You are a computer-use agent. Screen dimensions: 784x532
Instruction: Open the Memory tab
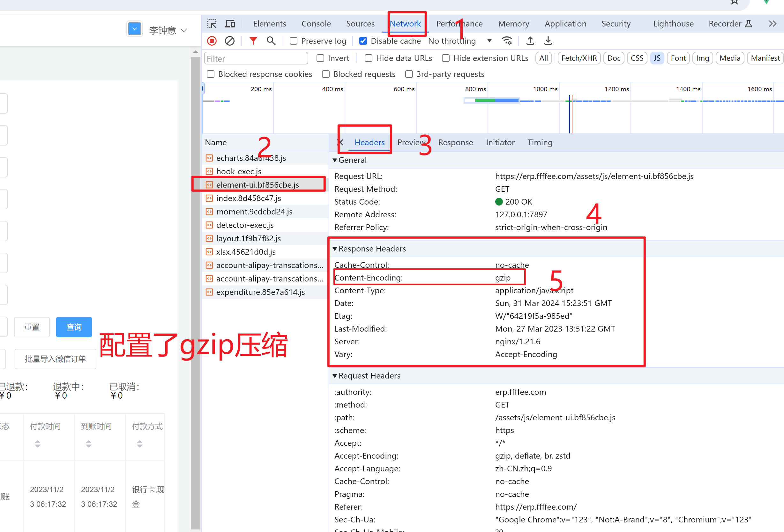click(x=513, y=24)
